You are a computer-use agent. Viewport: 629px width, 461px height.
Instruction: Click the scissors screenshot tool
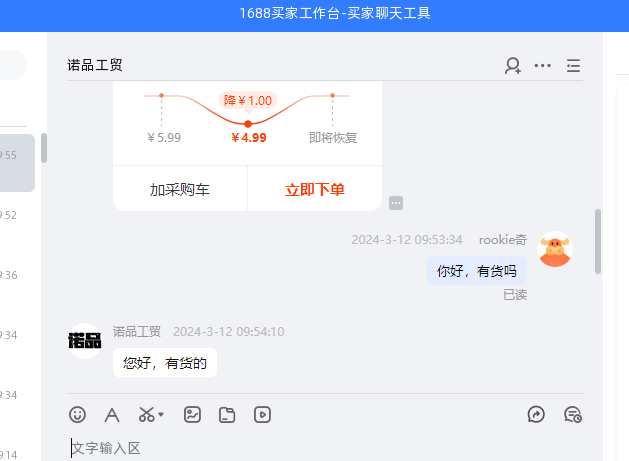pyautogui.click(x=146, y=414)
